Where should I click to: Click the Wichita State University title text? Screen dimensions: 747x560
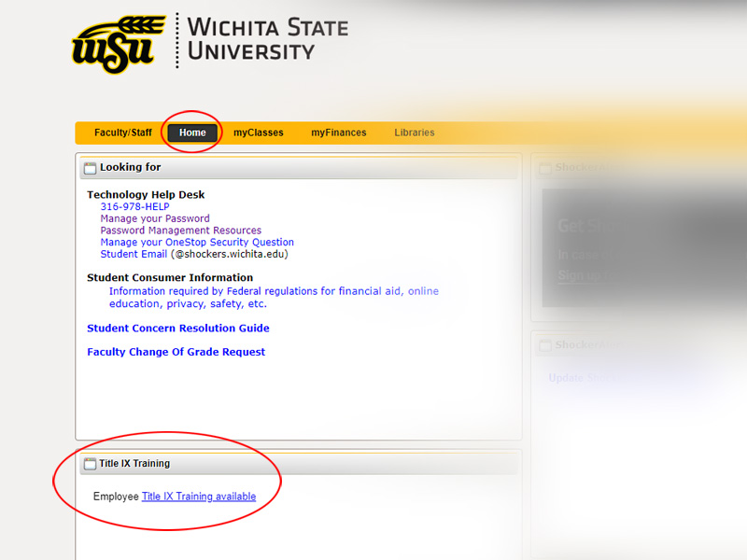[x=268, y=39]
